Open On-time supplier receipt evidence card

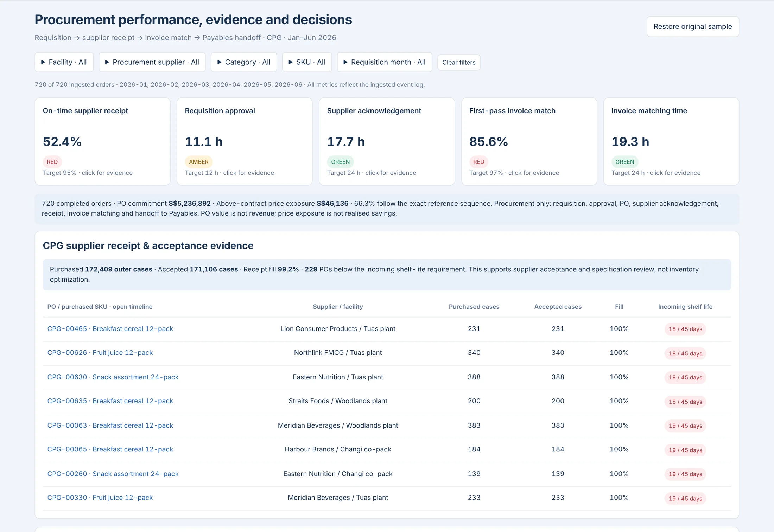click(x=102, y=141)
